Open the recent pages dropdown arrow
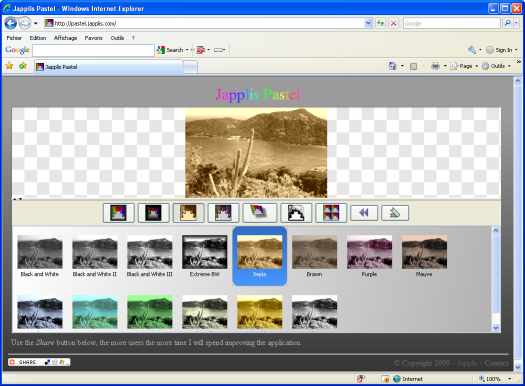The height and width of the screenshot is (386, 525). point(36,23)
